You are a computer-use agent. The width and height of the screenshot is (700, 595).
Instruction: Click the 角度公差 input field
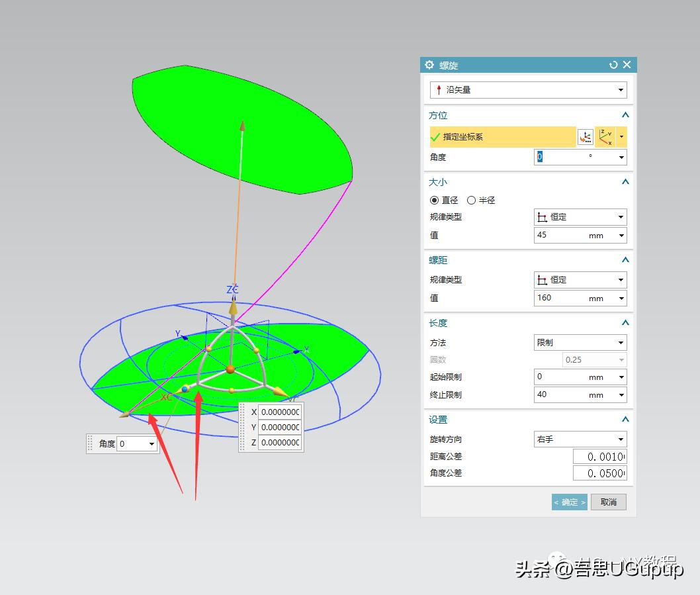[x=600, y=473]
